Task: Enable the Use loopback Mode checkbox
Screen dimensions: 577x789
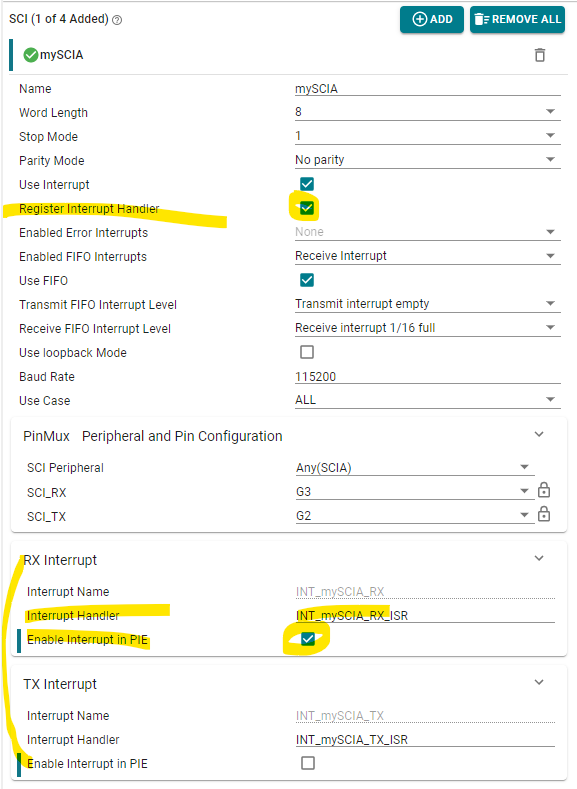Action: click(307, 352)
